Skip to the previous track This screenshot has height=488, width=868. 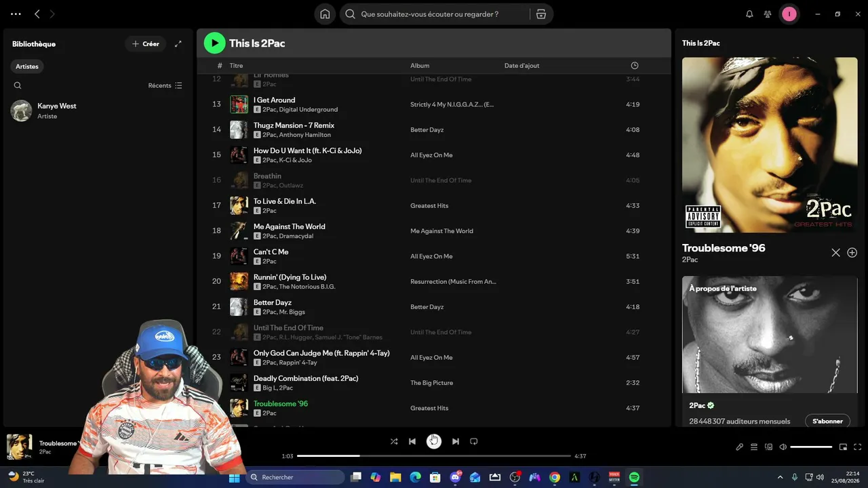pyautogui.click(x=412, y=441)
